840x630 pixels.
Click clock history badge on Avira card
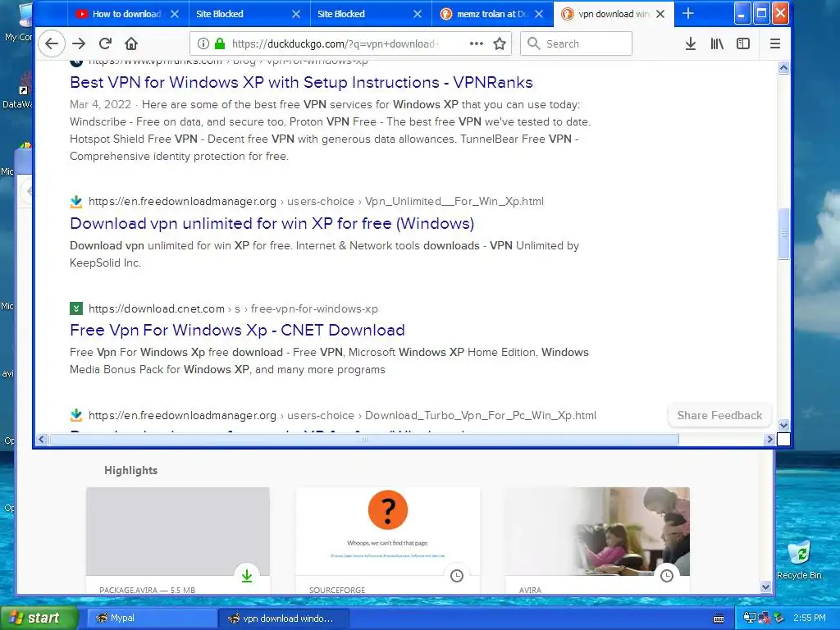pyautogui.click(x=666, y=576)
